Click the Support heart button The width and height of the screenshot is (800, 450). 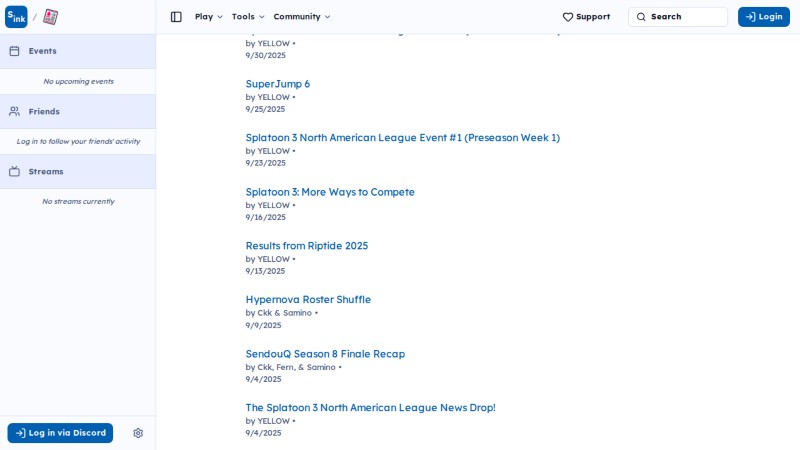586,17
